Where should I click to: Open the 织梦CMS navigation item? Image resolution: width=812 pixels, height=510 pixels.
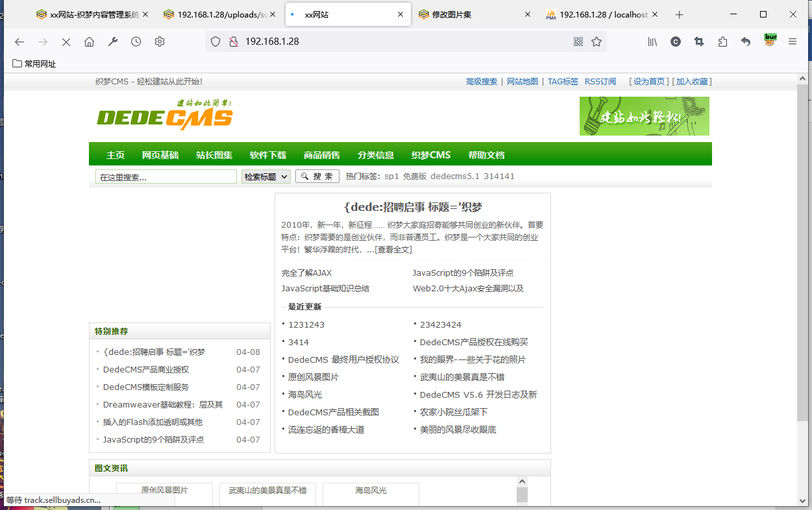tap(431, 155)
